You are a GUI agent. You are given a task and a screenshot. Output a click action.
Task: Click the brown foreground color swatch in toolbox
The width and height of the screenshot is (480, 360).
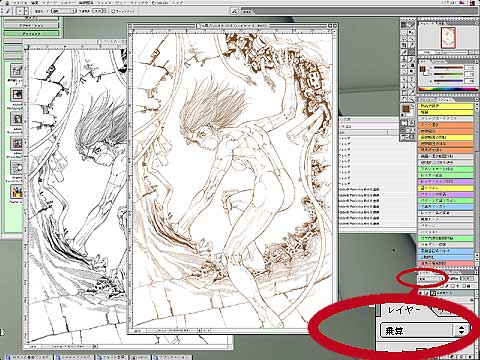tap(406, 109)
